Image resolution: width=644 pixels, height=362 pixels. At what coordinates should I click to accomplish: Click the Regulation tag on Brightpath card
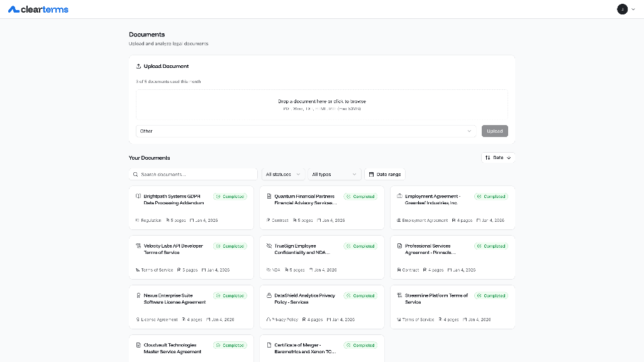click(148, 221)
